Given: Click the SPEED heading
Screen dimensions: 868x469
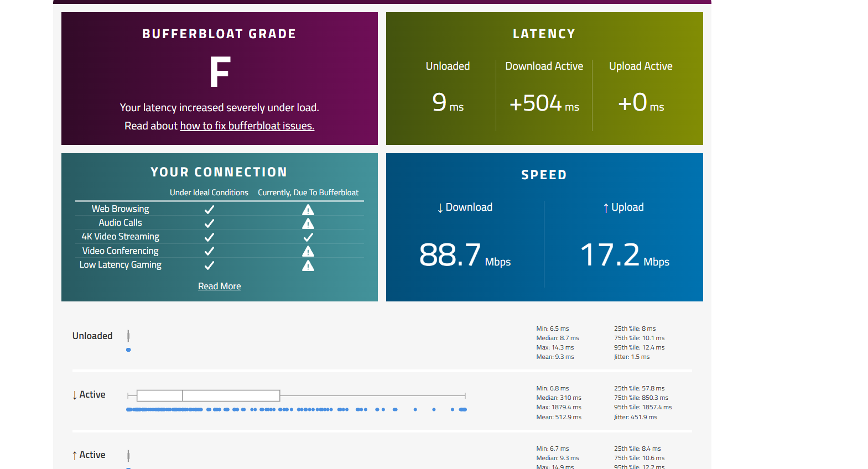Looking at the screenshot, I should pos(544,175).
